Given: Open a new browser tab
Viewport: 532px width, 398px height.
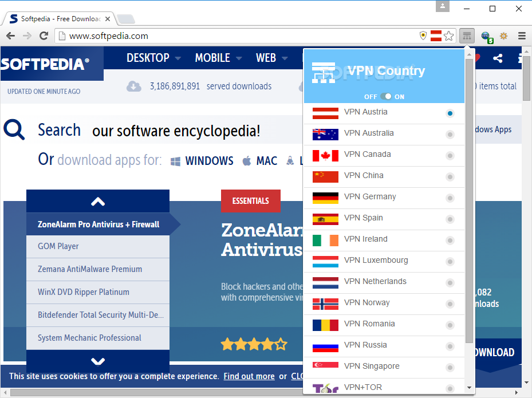Looking at the screenshot, I should click(126, 19).
